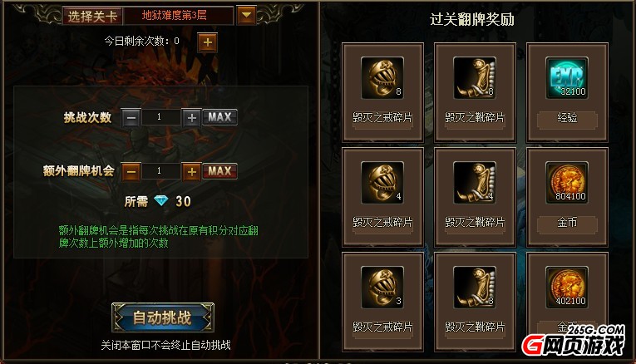Screen dimensions: 636x364
Task: Decrease 挑战次数 with the minus button
Action: (x=131, y=118)
